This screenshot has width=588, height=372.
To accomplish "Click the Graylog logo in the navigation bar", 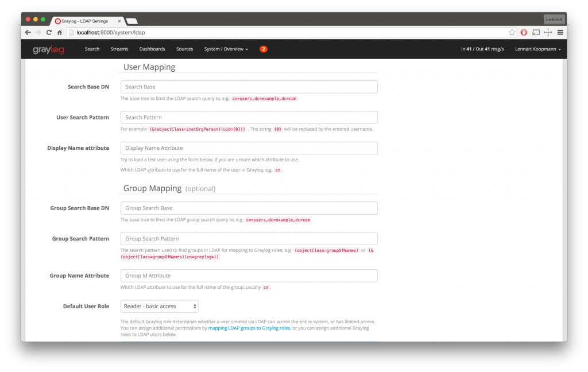I will click(x=48, y=49).
